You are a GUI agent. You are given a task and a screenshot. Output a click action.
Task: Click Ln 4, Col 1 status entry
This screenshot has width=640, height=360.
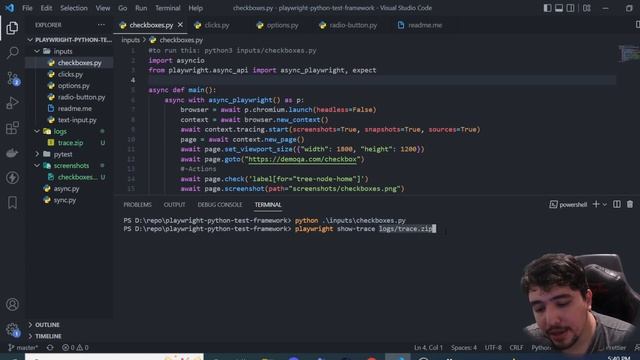[428, 348]
